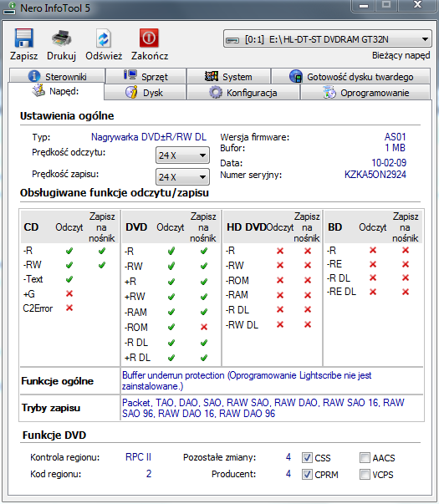Click the Odśwież refresh icon
Viewport: 439px width, 504px height.
pyautogui.click(x=104, y=38)
